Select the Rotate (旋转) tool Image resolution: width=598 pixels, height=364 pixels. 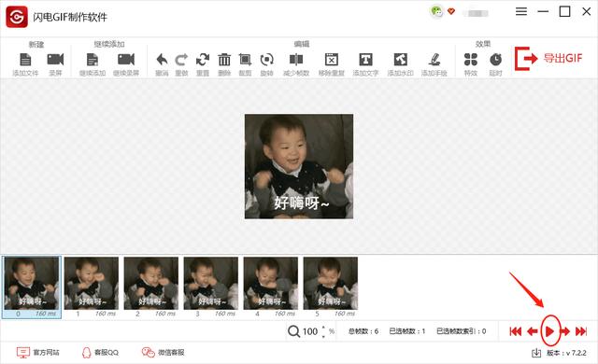266,60
